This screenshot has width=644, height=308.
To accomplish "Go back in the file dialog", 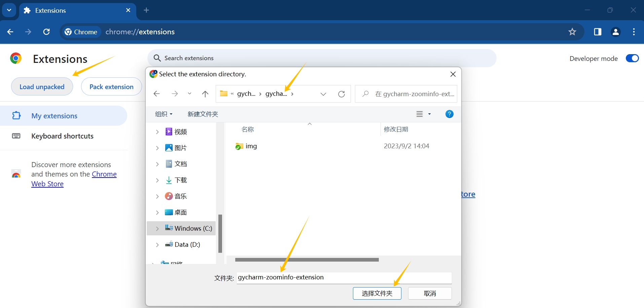I will pos(156,94).
